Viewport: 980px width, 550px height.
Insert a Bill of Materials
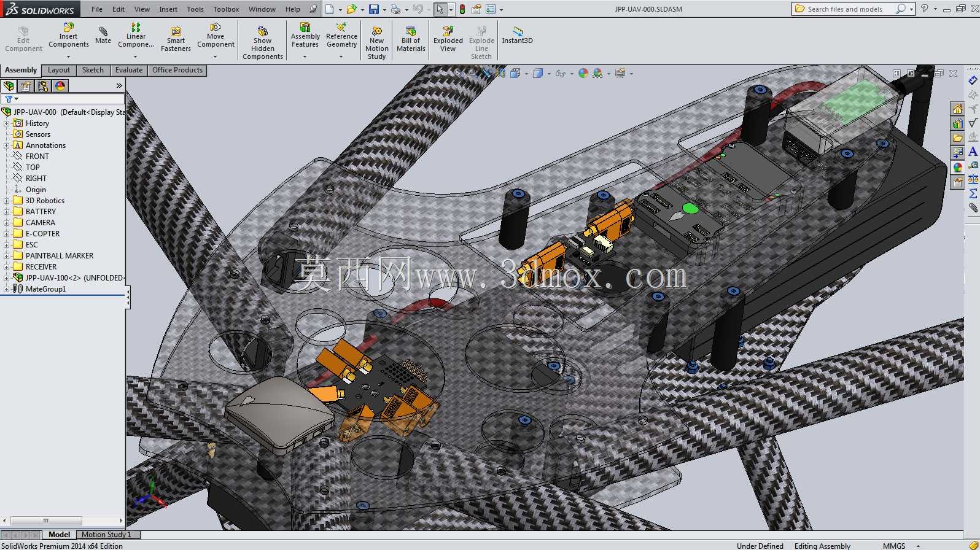[x=411, y=39]
